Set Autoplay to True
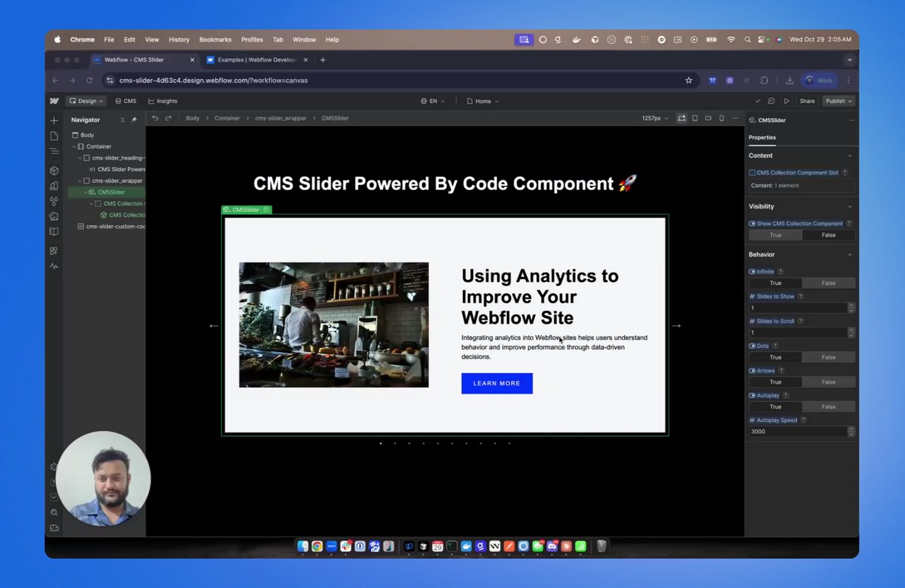This screenshot has height=588, width=905. 776,407
